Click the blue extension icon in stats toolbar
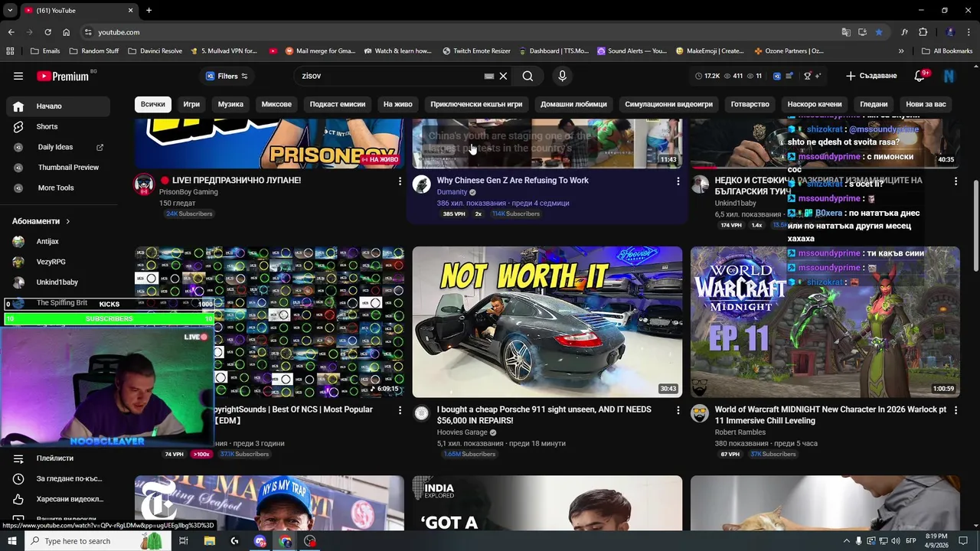 point(777,76)
